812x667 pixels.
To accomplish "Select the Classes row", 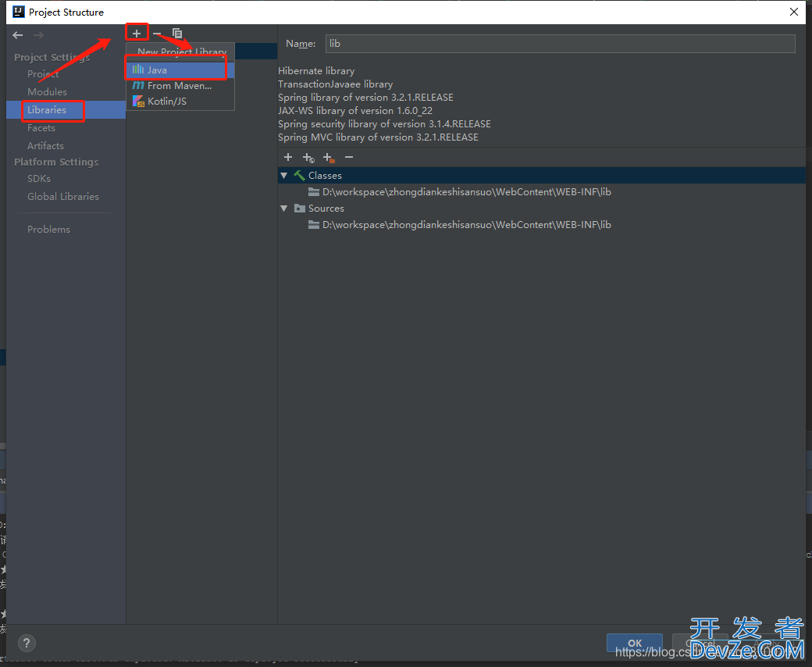I will click(x=542, y=176).
